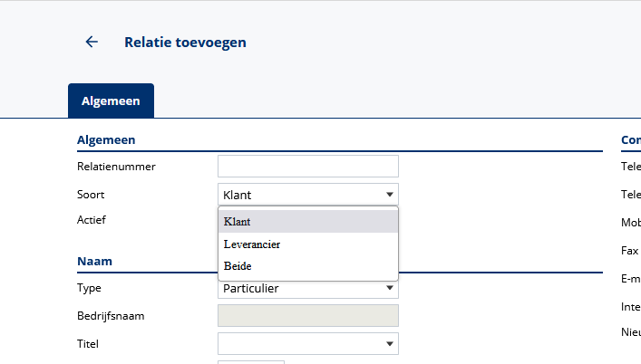Click the Fax label
The width and height of the screenshot is (641, 364).
pos(630,251)
